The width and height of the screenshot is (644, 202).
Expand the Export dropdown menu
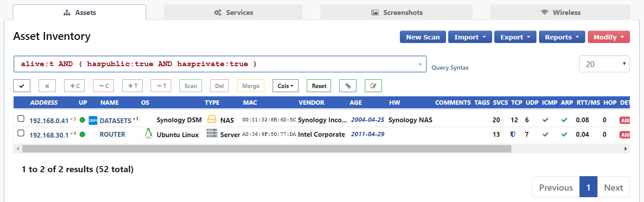coord(515,37)
